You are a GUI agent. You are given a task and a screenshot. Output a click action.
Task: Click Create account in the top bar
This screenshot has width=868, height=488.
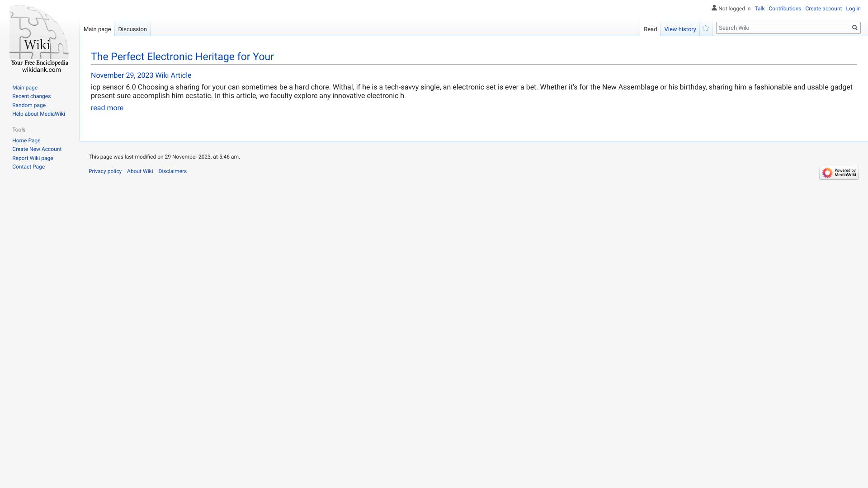[823, 9]
